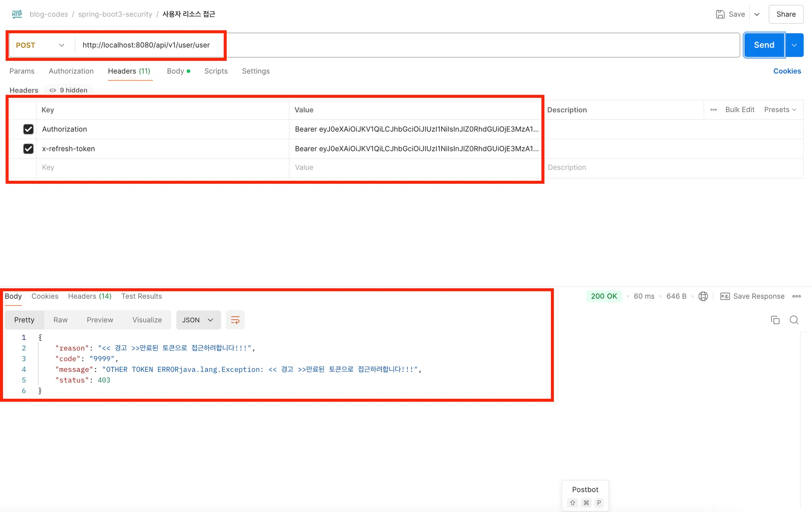Viewport: 812px width, 512px height.
Task: Expand the Send button options arrow
Action: (794, 45)
